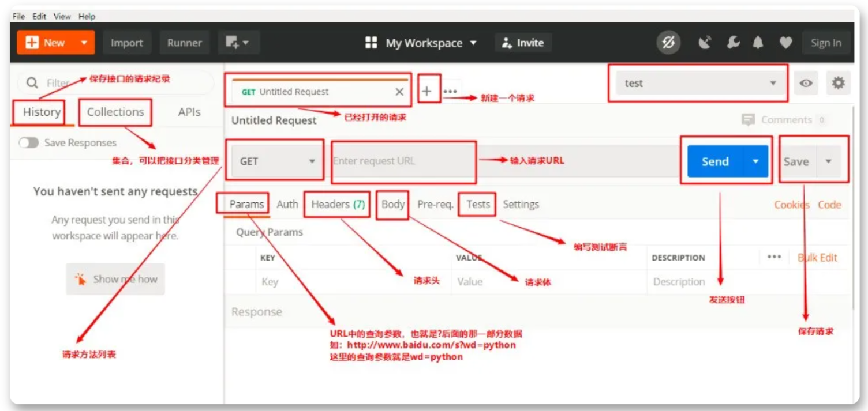Click the Comments speech bubble icon
Image resolution: width=868 pixels, height=411 pixels.
748,120
